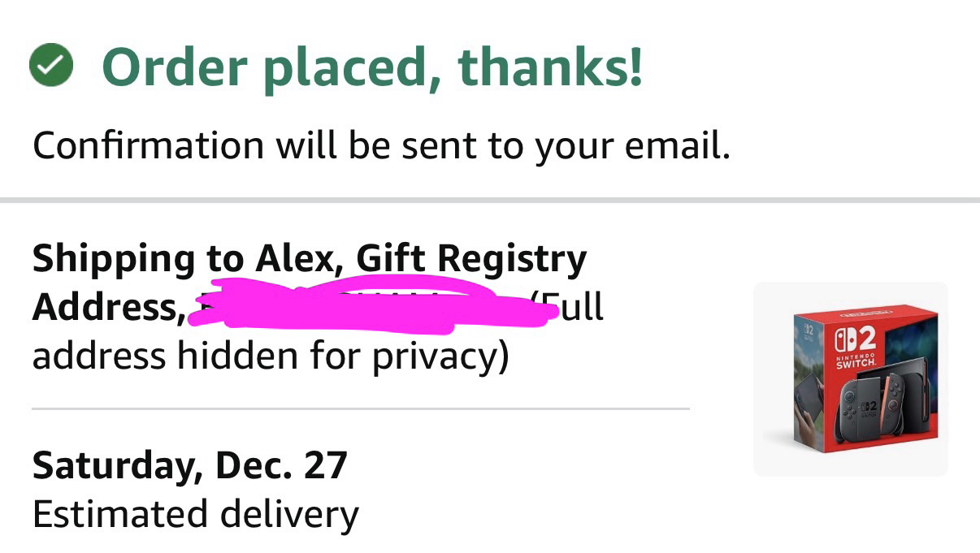Click the "Nintendo Switch" wording on the box
Image resolution: width=980 pixels, height=553 pixels.
click(857, 360)
